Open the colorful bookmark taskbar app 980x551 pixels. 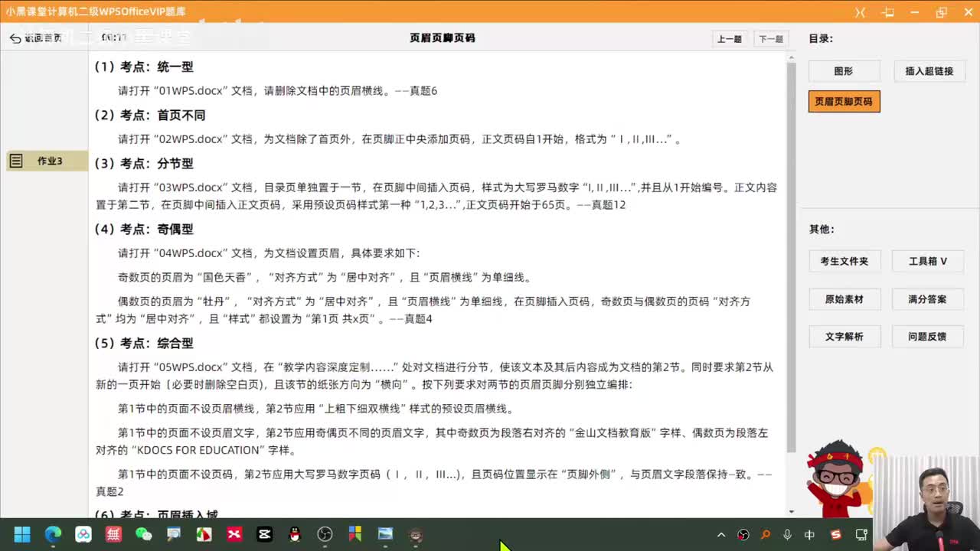click(x=355, y=534)
